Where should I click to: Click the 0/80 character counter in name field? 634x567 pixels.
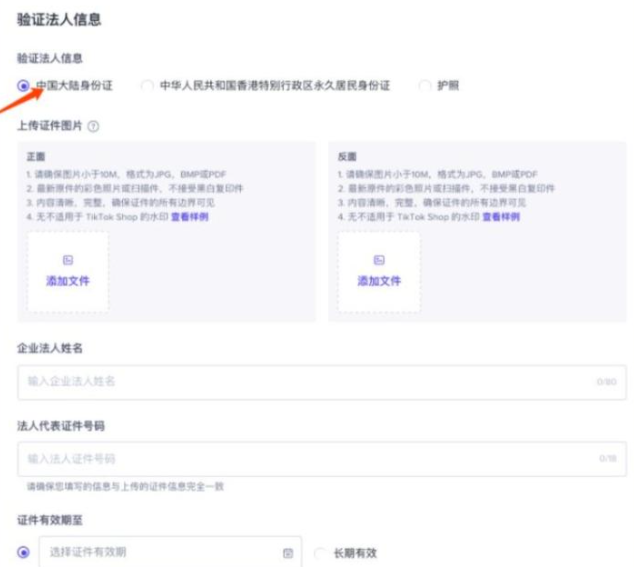tap(606, 382)
